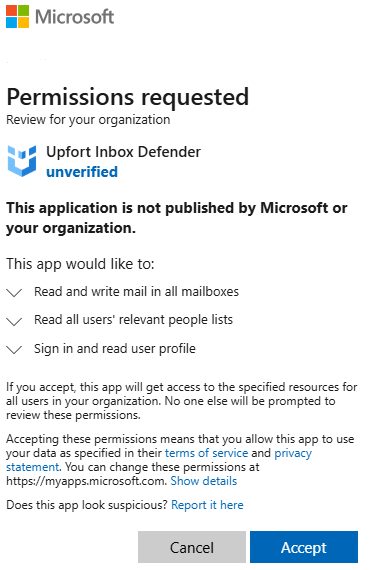This screenshot has width=370, height=570.
Task: Click the bold not published by Microsoft warning
Action: pyautogui.click(x=177, y=218)
